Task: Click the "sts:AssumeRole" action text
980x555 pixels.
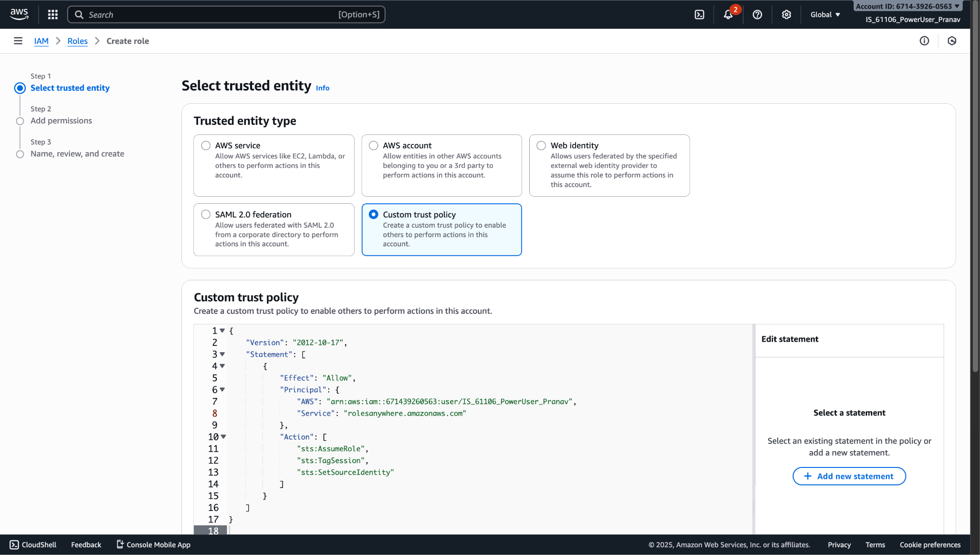Action: point(331,449)
